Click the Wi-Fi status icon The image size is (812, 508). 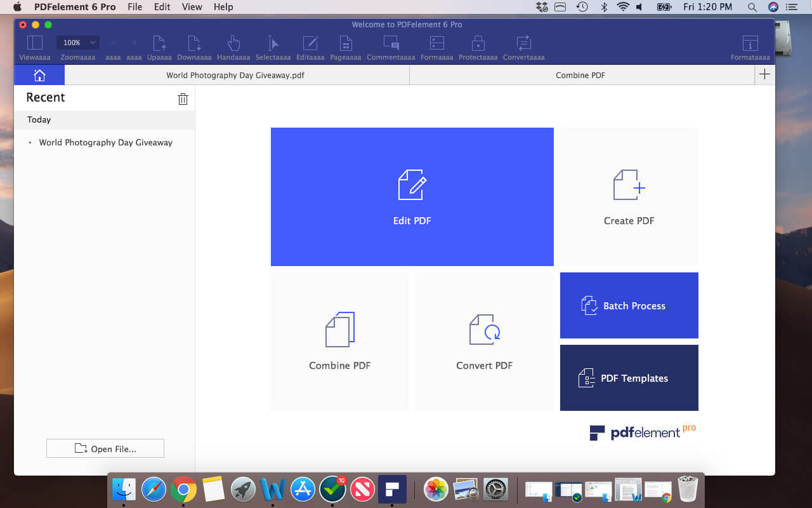[622, 7]
